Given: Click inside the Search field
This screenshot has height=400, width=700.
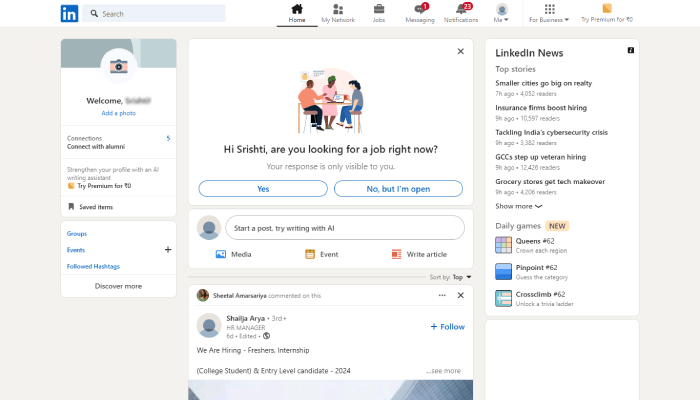Looking at the screenshot, I should click(x=154, y=13).
